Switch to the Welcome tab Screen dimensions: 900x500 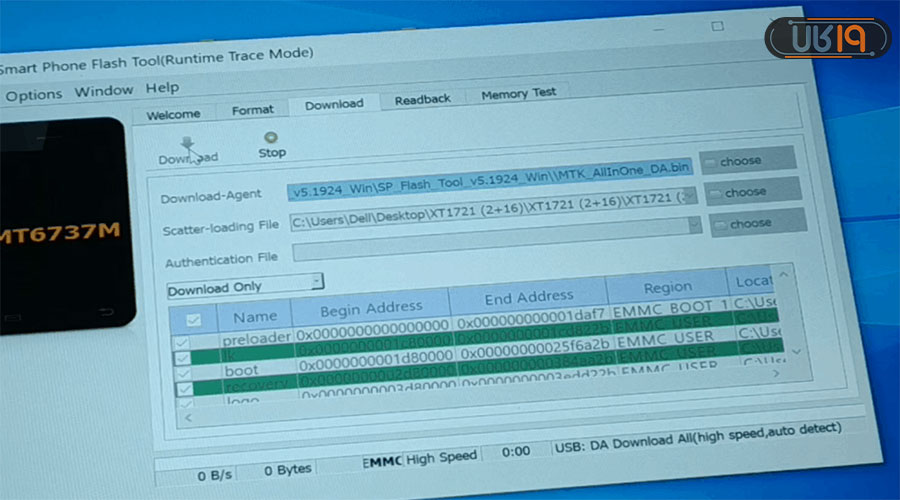point(173,114)
